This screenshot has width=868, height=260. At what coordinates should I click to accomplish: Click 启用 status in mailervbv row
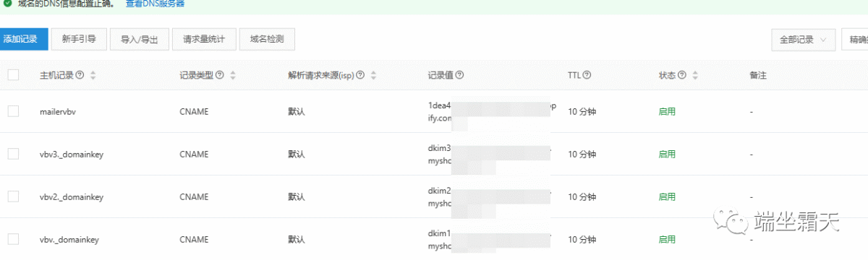pos(667,112)
